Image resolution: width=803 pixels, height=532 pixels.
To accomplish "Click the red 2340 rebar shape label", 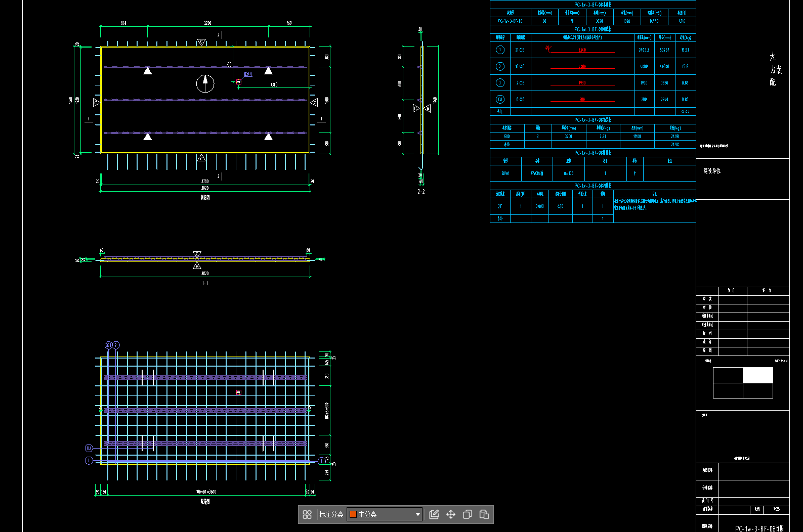I will 582,50.
